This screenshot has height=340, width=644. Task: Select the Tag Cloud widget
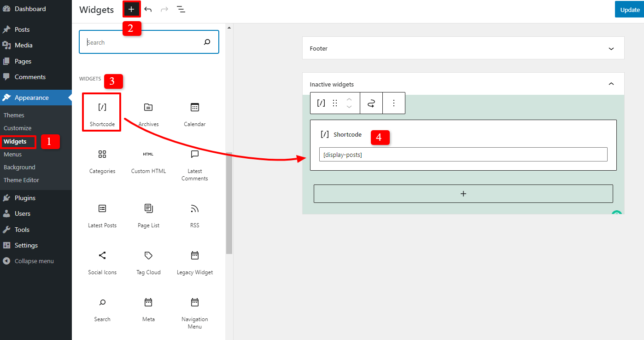pyautogui.click(x=148, y=261)
